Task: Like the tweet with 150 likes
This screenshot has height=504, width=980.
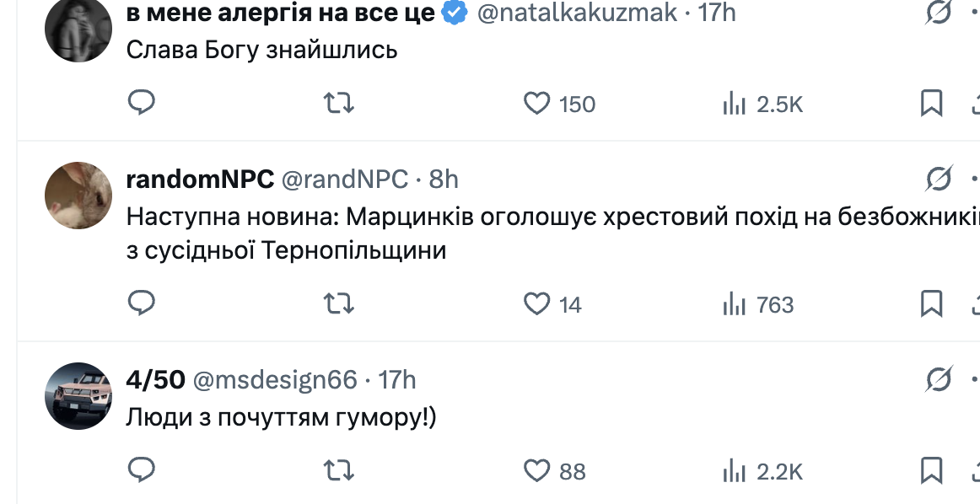Action: (x=537, y=104)
